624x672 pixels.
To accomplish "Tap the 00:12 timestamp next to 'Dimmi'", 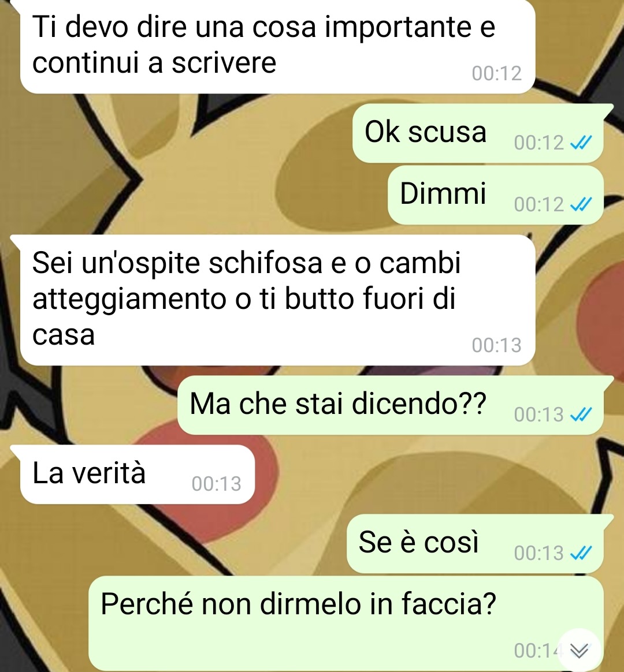I will (x=539, y=204).
